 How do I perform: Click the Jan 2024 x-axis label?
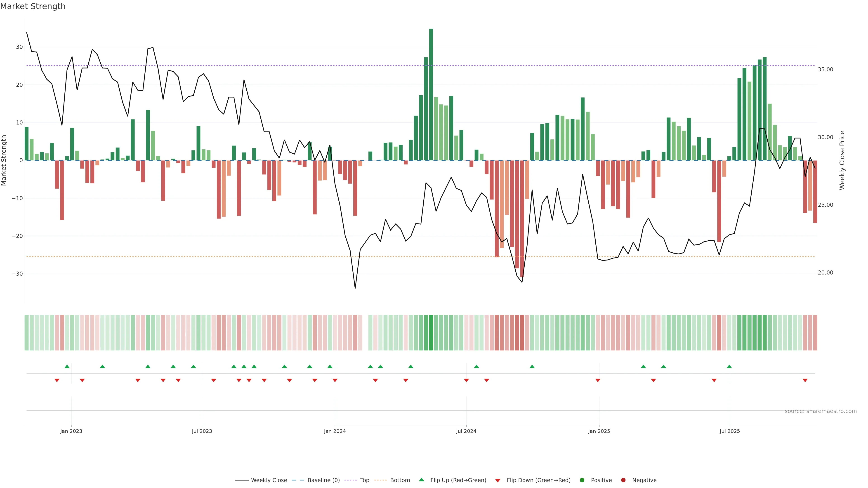point(335,431)
